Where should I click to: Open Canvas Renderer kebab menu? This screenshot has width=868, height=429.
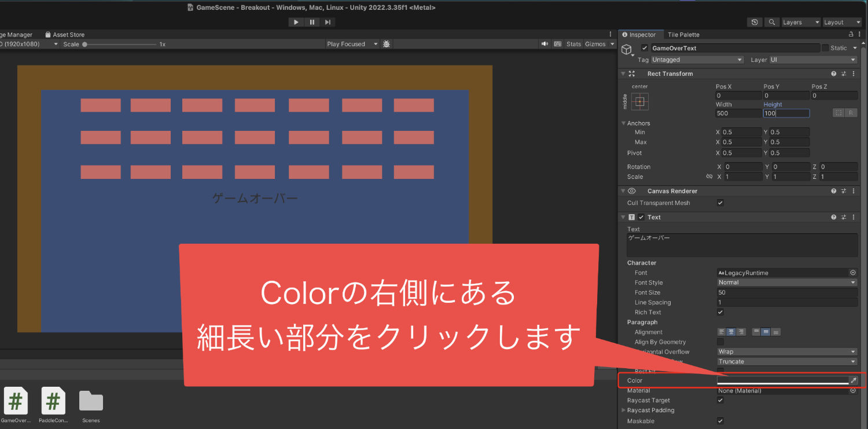(x=854, y=191)
